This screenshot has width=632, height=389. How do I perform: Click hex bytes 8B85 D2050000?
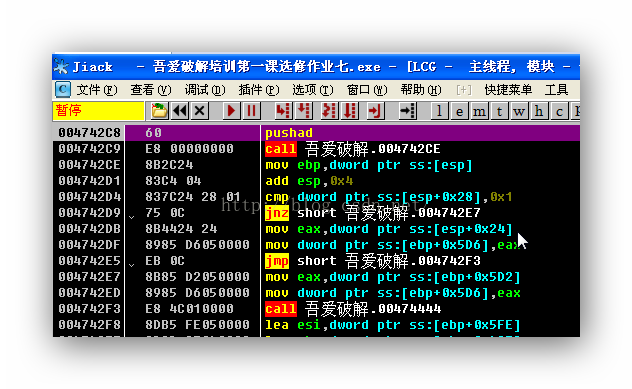198,277
